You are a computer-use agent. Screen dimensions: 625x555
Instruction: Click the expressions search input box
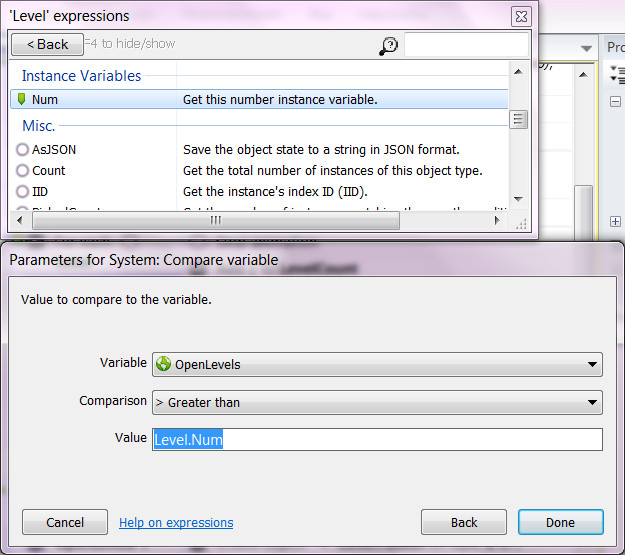click(465, 45)
